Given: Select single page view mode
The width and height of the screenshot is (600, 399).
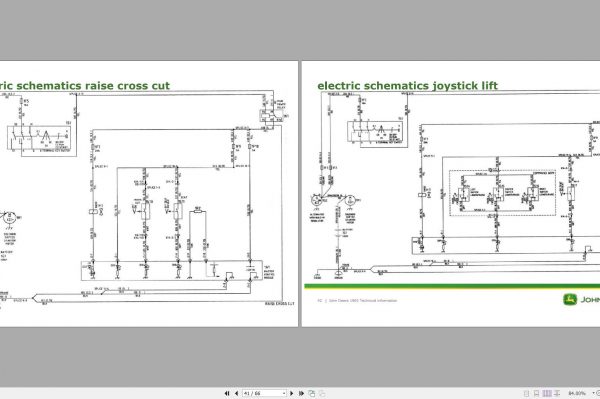Looking at the screenshot, I should tap(527, 393).
